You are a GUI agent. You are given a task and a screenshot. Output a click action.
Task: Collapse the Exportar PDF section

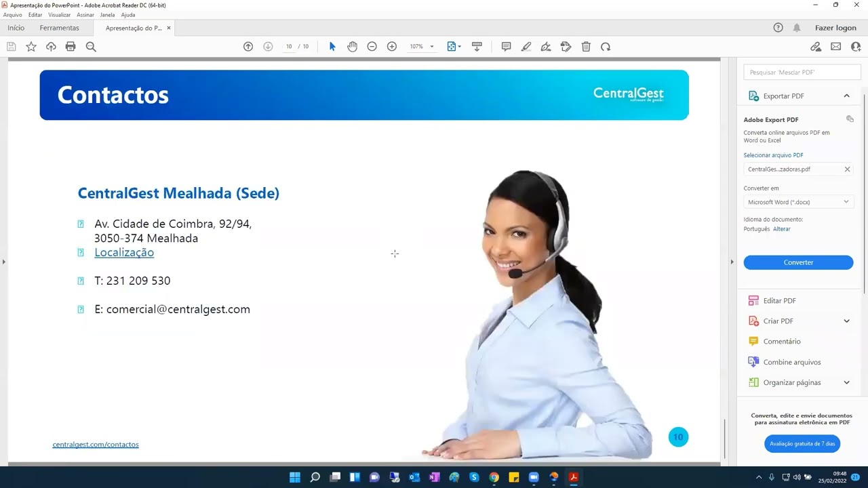[846, 96]
